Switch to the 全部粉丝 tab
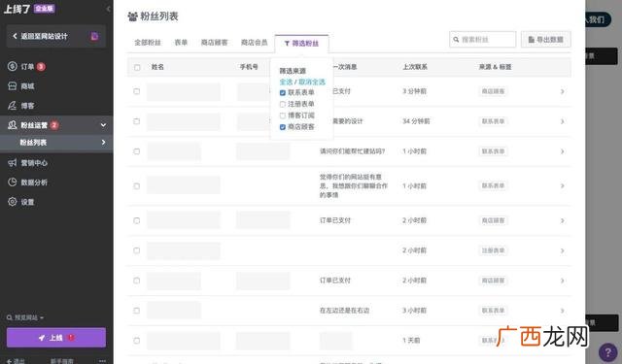This screenshot has height=364, width=622. click(148, 43)
